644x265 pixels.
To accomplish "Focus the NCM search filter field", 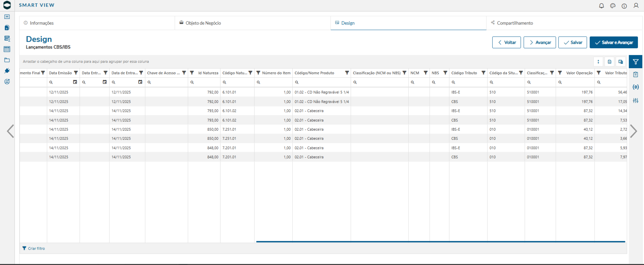I will (x=419, y=82).
